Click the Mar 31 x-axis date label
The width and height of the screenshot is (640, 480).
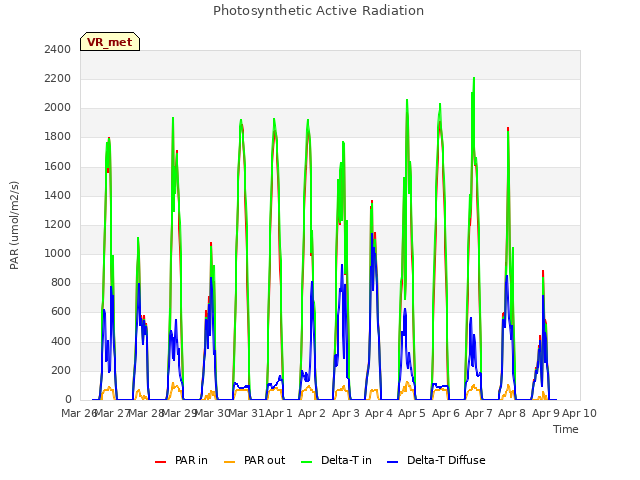[246, 413]
